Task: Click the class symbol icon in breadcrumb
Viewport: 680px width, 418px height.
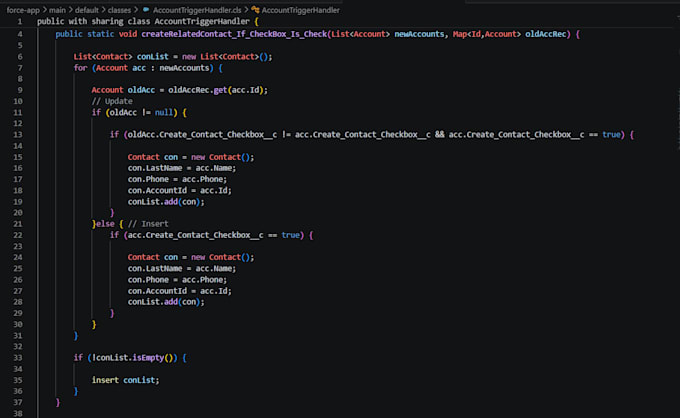Action: pyautogui.click(x=255, y=10)
